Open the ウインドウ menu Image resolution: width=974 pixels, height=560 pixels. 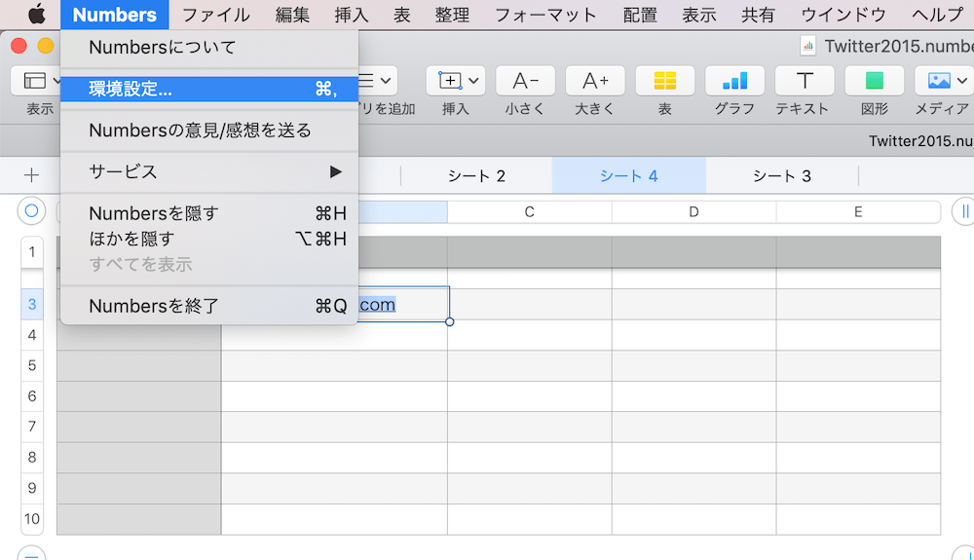click(843, 15)
